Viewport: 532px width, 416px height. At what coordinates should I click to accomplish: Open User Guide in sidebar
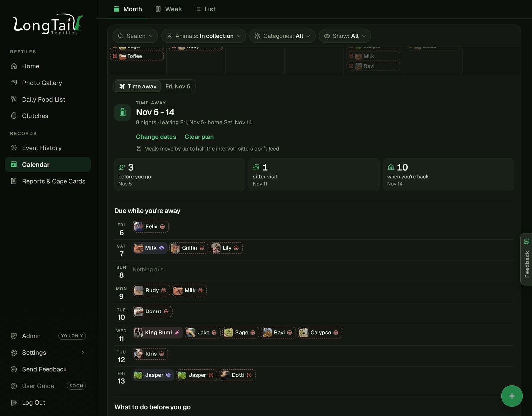coord(48,386)
